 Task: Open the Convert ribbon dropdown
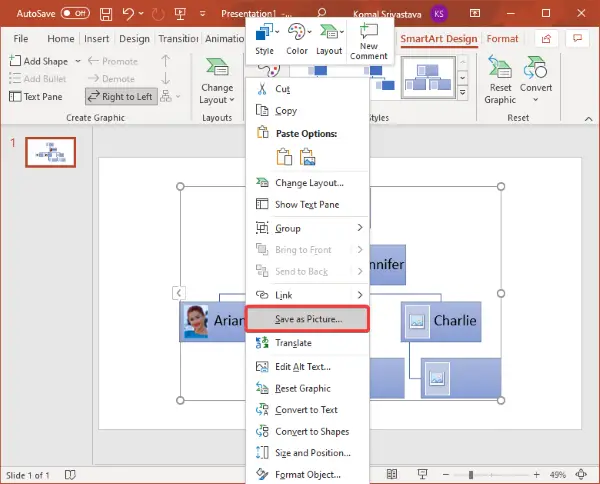point(536,80)
